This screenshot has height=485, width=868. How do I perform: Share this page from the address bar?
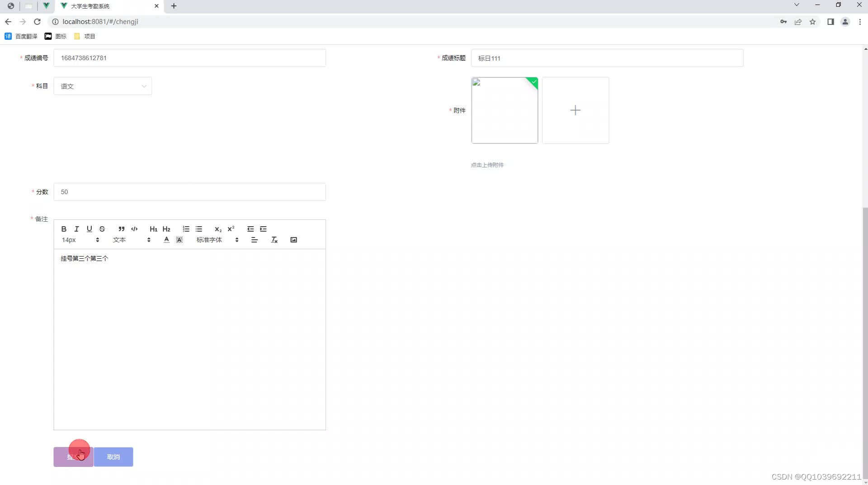[798, 22]
